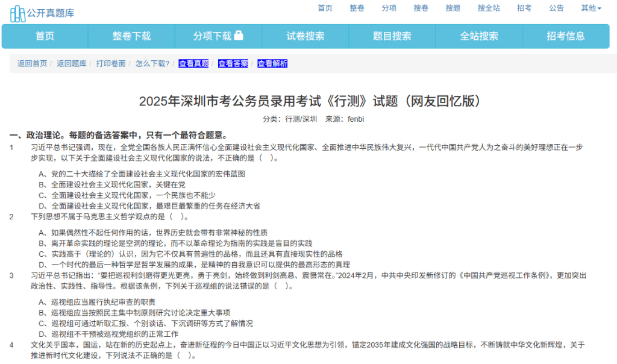Open 搜全站 from the top navigation
This screenshot has height=364, width=617.
(488, 8)
